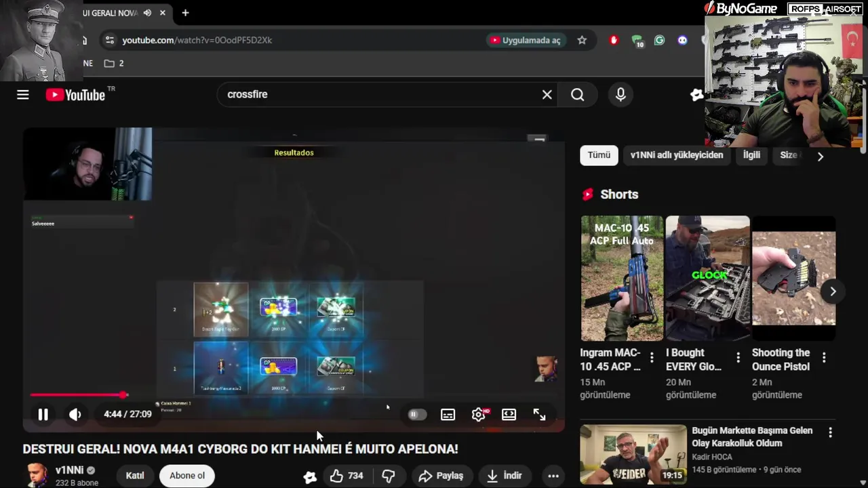Dislike the video
Viewport: 868px width, 488px height.
coord(389,476)
